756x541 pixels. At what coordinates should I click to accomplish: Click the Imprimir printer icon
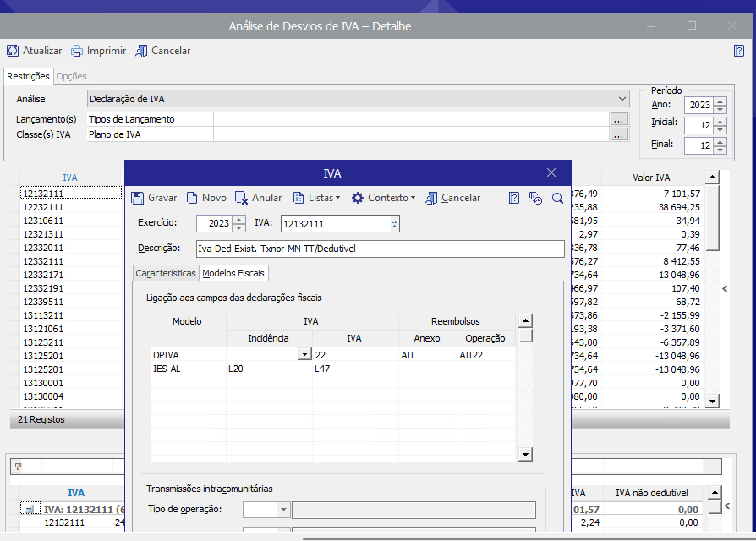[77, 51]
